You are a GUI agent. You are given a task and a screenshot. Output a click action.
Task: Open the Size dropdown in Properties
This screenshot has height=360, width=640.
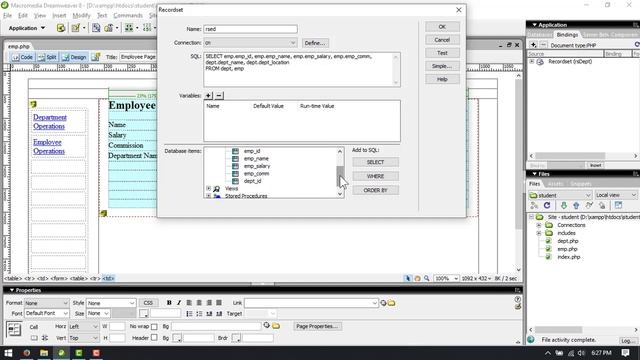point(98,313)
